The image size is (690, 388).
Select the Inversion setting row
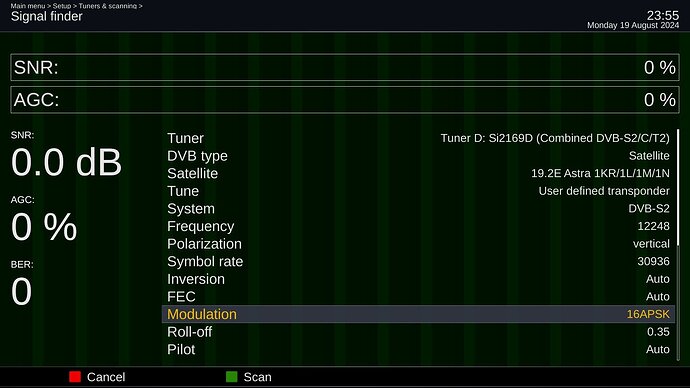coord(418,279)
